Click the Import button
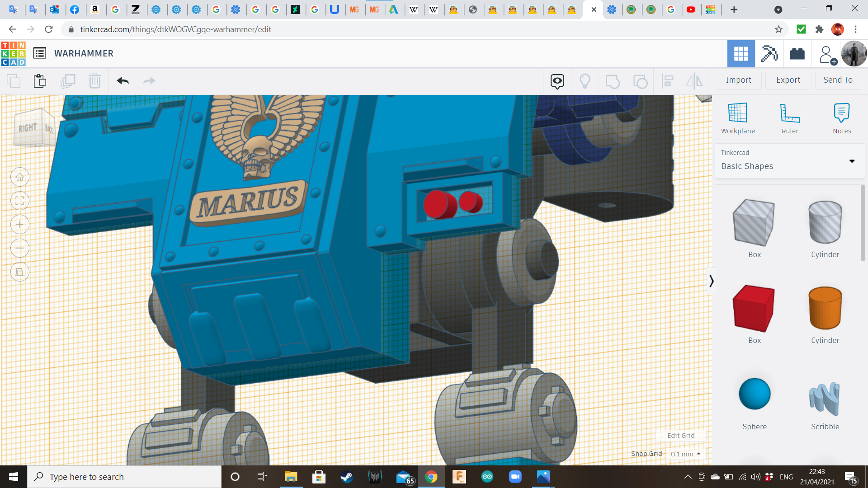This screenshot has width=868, height=488. [x=738, y=80]
